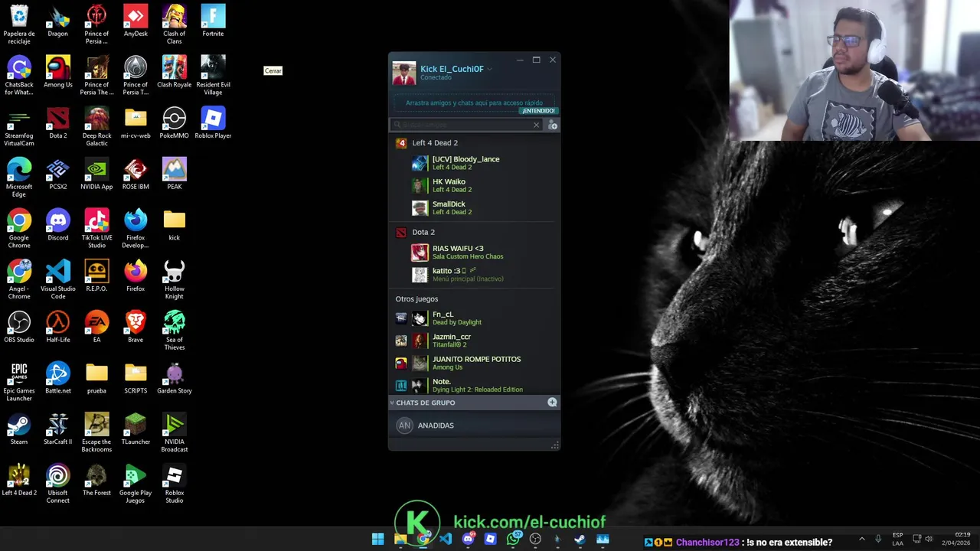Open the kick folder on the desktop
Image resolution: width=980 pixels, height=551 pixels.
pos(175,225)
